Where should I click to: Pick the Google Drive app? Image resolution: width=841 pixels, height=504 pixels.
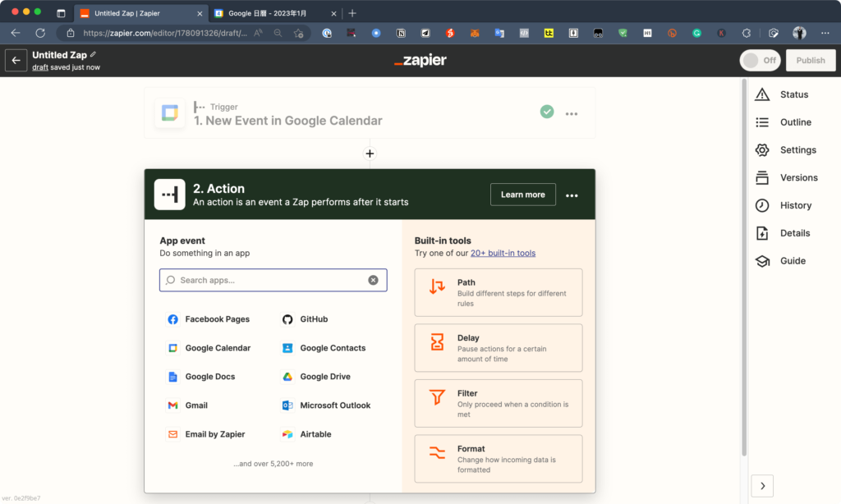pyautogui.click(x=316, y=377)
